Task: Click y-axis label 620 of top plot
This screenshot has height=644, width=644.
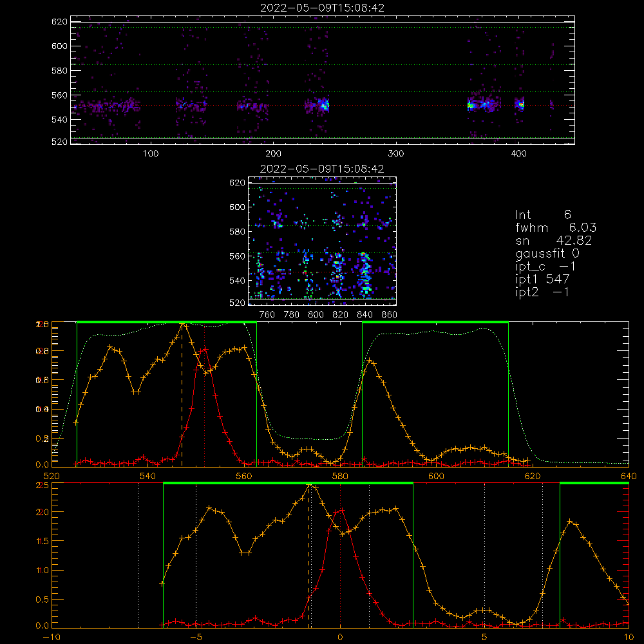Action: pos(59,21)
